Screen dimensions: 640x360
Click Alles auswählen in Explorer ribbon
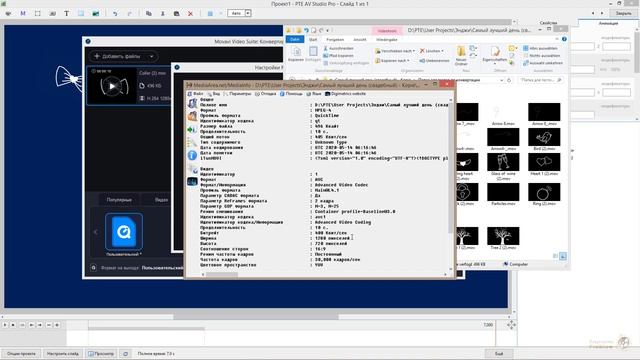541,48
